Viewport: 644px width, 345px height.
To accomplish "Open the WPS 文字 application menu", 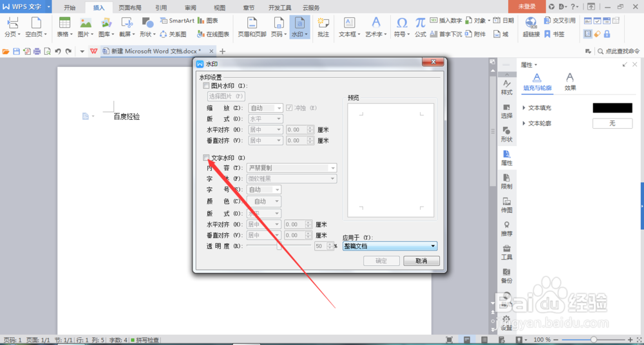I will click(x=26, y=6).
